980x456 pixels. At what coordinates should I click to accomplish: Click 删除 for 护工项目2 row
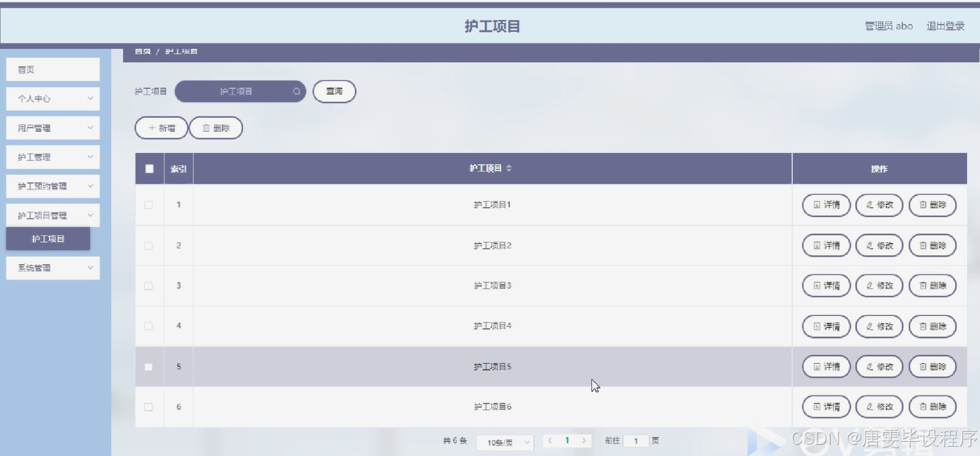tap(932, 245)
